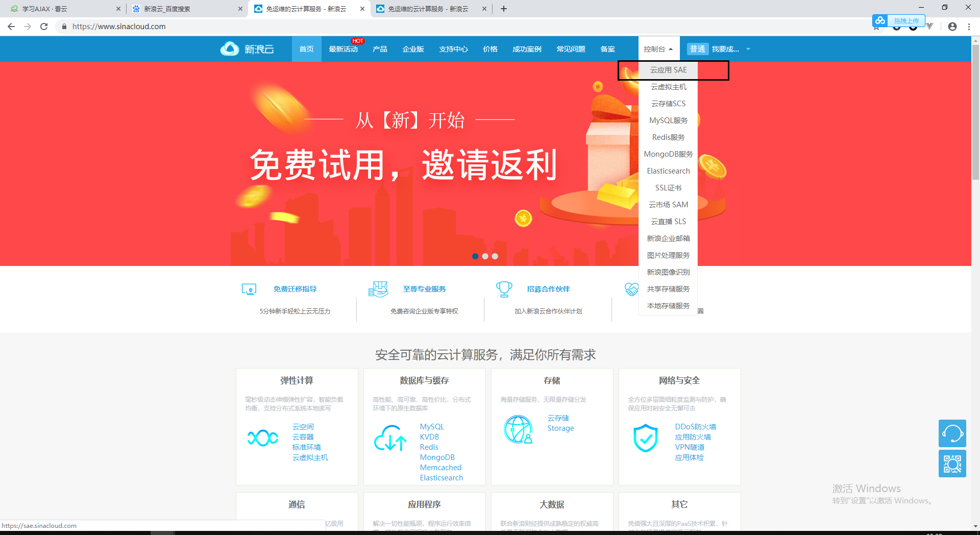Click the database cloud sync icon
The width and height of the screenshot is (980, 535).
(390, 439)
